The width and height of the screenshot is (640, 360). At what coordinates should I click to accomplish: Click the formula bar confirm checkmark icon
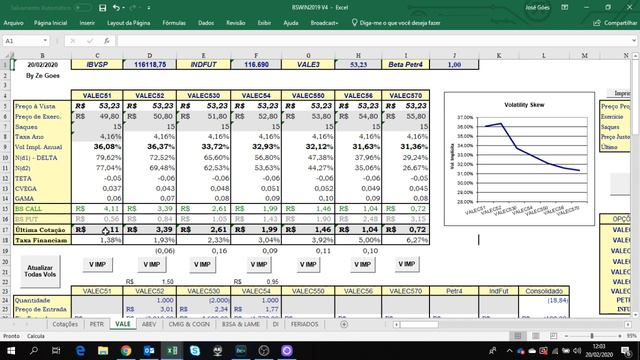point(90,41)
